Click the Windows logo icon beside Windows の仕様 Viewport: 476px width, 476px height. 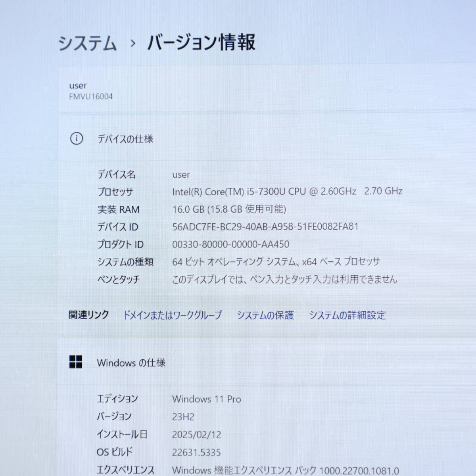click(76, 362)
